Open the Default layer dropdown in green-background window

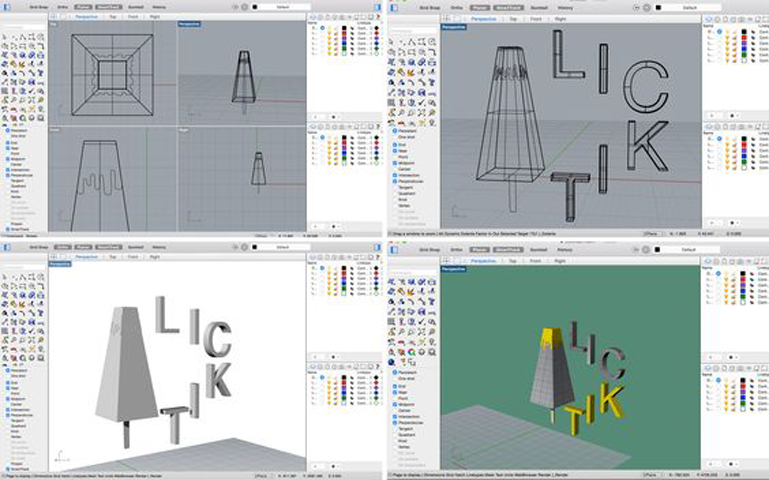690,250
